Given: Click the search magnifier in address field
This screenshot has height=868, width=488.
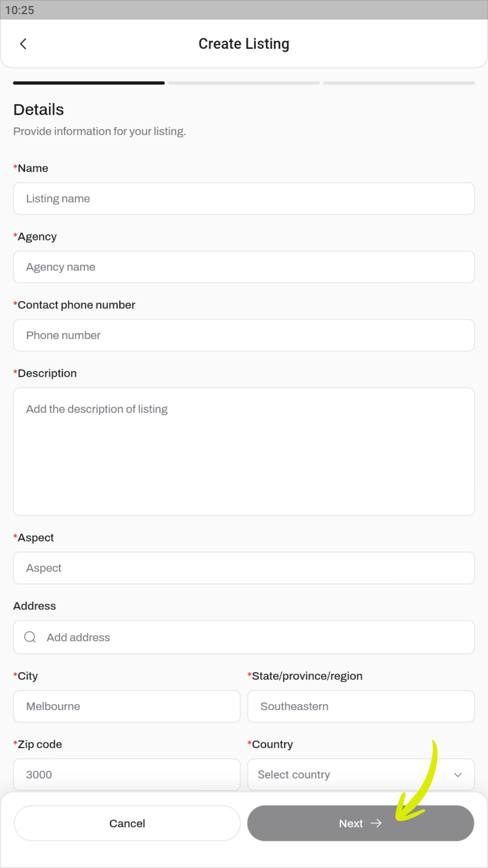Looking at the screenshot, I should point(30,637).
